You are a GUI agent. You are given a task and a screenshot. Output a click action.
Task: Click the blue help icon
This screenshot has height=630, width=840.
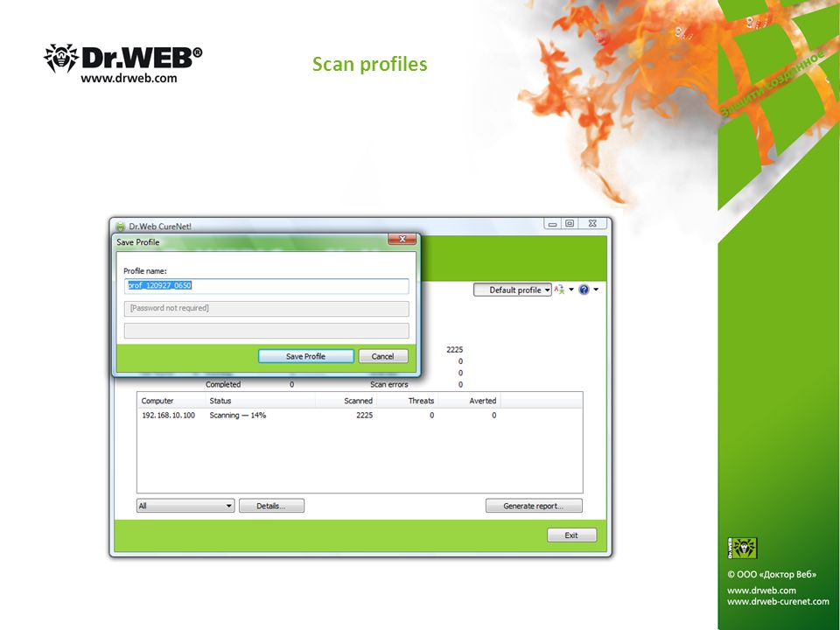pyautogui.click(x=584, y=290)
